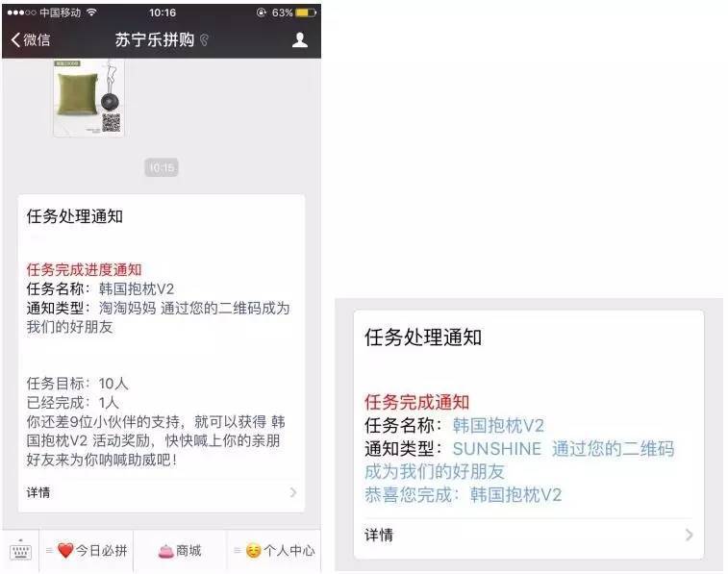The image size is (728, 574).
Task: Tap the red heart beside 今日必拼
Action: point(65,551)
